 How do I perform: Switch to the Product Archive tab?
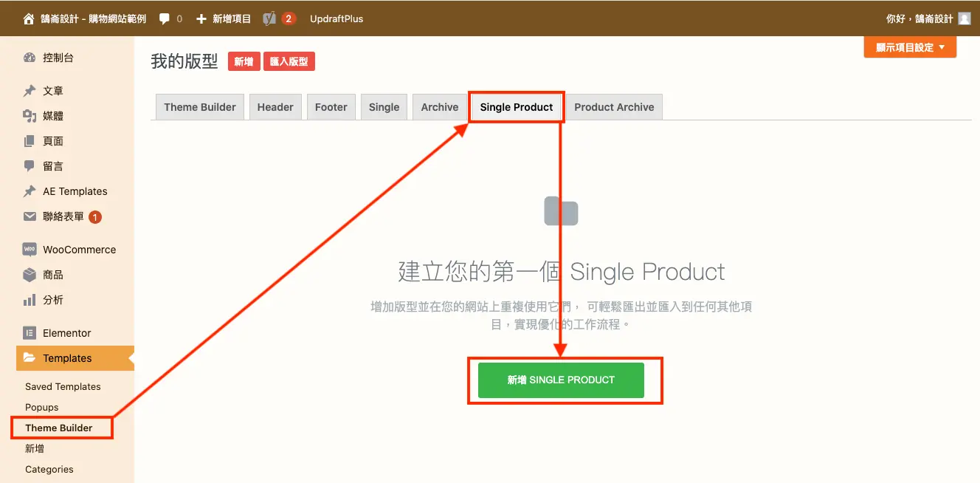point(614,107)
